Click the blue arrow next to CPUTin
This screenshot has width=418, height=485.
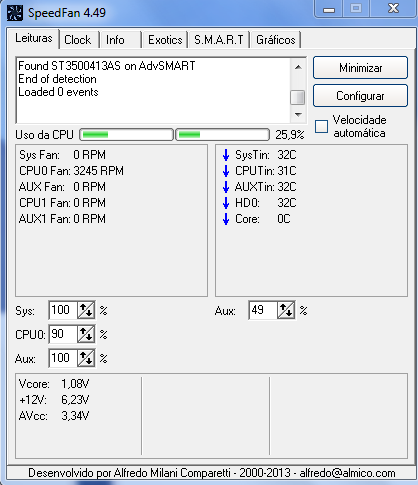coord(226,171)
